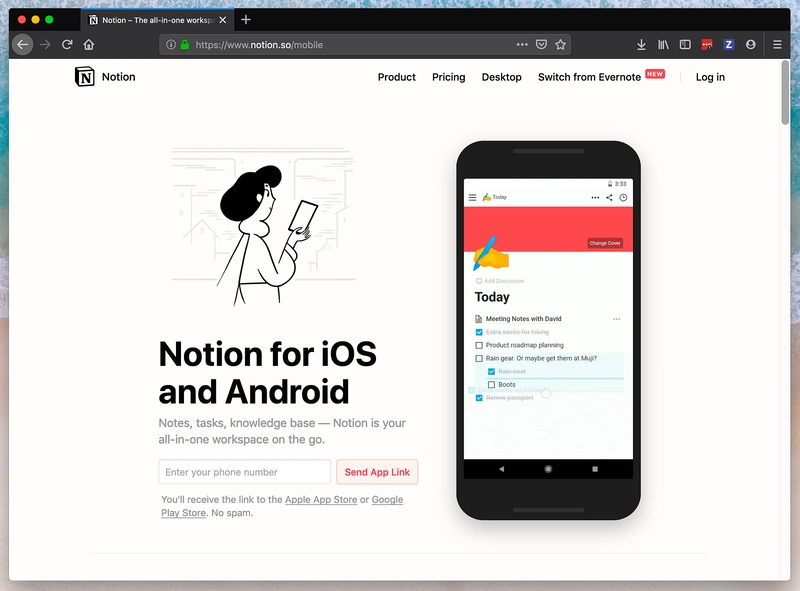Click the page icon beside Meeting Notes

479,319
